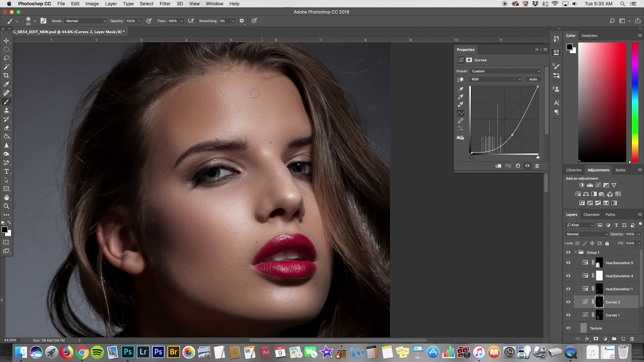
Task: Toggle lock all for the layer
Action: coord(607,243)
